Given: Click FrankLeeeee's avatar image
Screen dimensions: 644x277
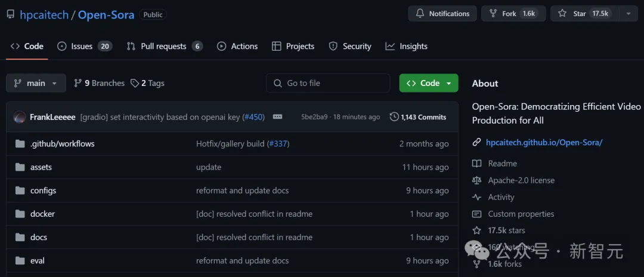Looking at the screenshot, I should pos(19,117).
